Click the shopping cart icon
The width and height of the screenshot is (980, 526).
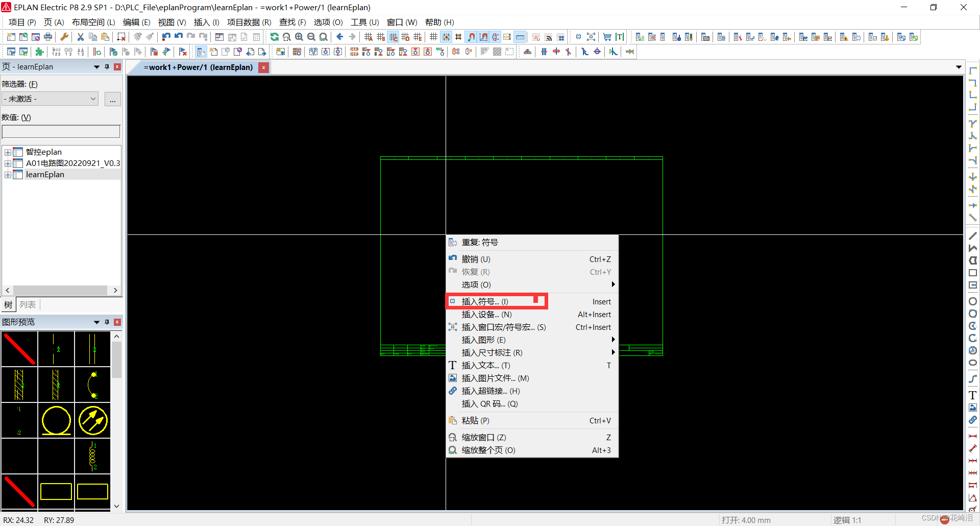click(607, 37)
